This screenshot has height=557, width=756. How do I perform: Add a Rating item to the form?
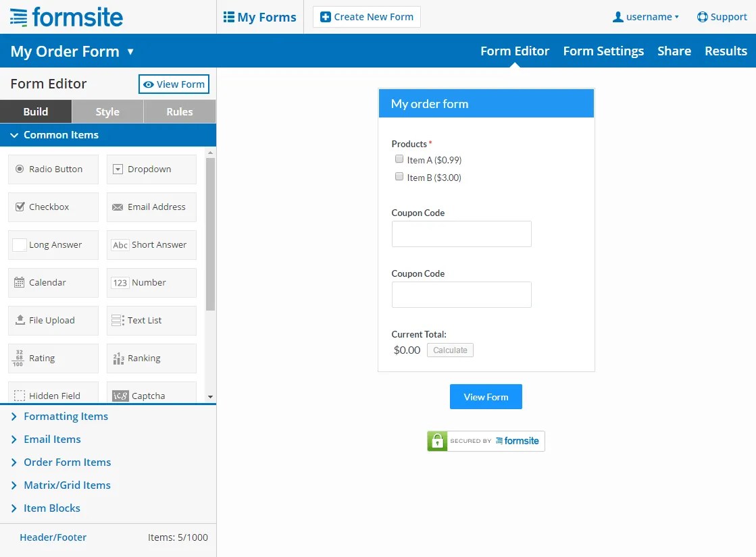(53, 358)
